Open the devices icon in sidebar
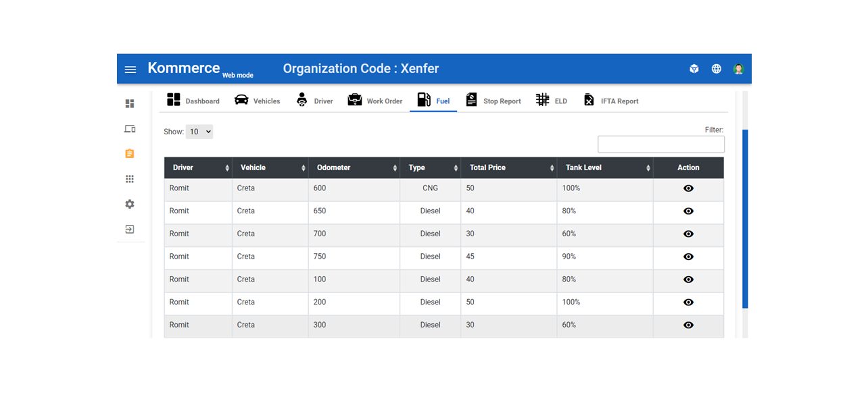This screenshot has width=868, height=397. click(130, 128)
